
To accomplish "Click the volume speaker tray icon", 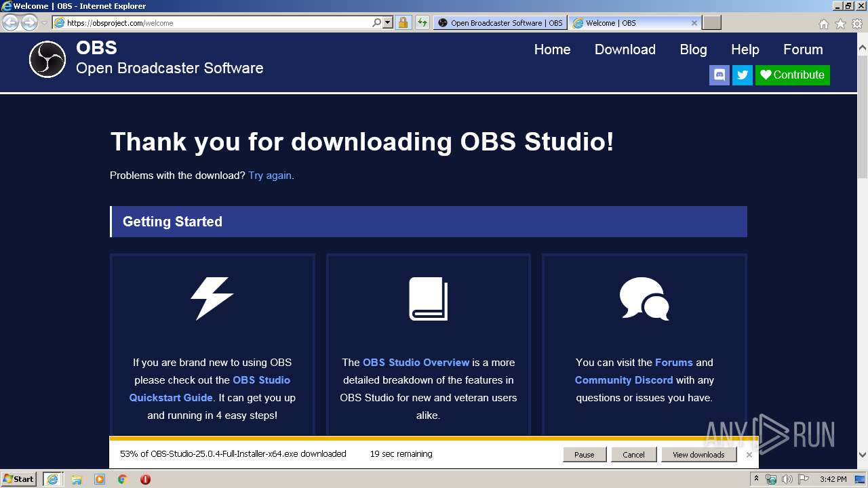I will click(x=787, y=479).
